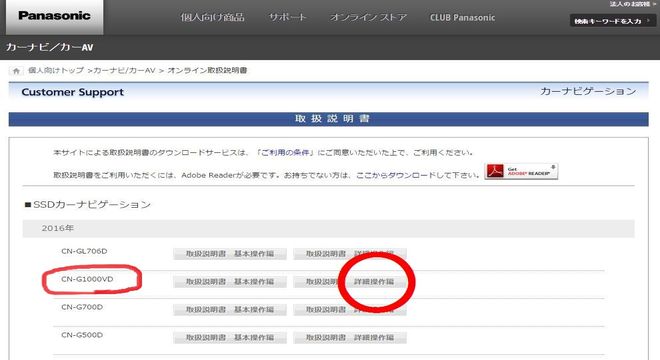This screenshot has height=360, width=660.
Task: Click the home icon in breadcrumb
Action: click(x=16, y=71)
